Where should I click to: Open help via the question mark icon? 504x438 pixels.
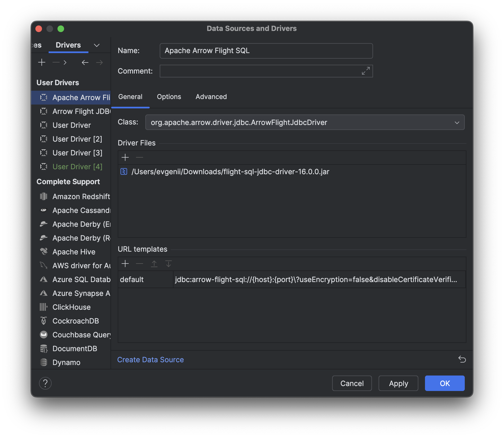(x=45, y=383)
